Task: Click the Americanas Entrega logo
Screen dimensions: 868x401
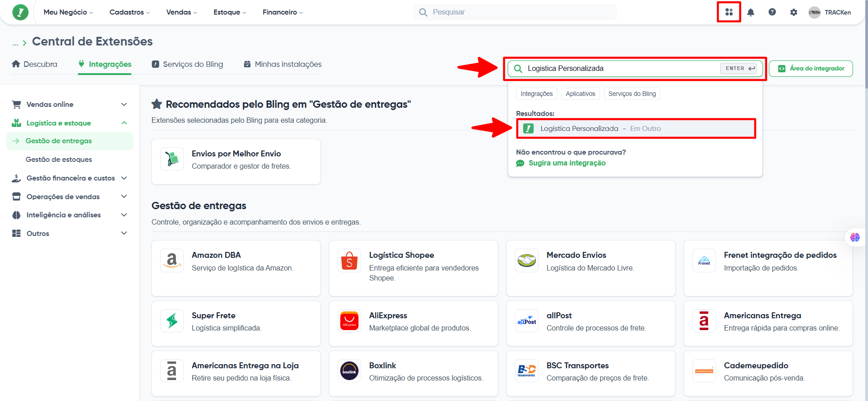Action: 704,321
